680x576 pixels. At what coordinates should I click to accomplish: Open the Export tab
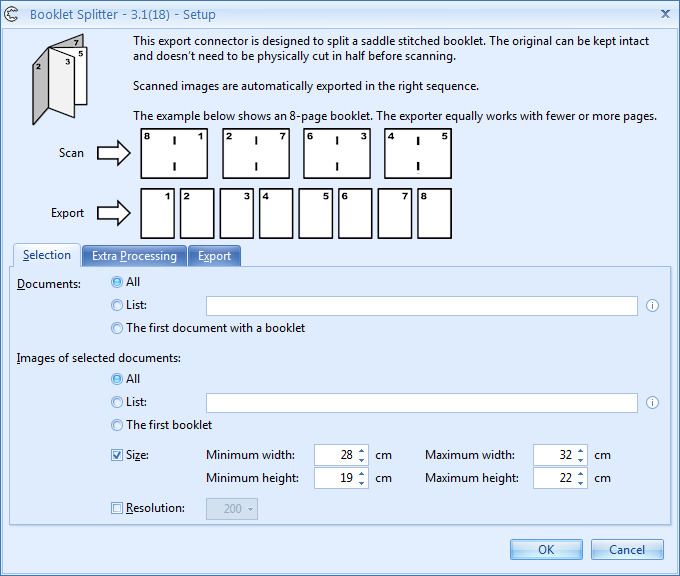(x=214, y=256)
